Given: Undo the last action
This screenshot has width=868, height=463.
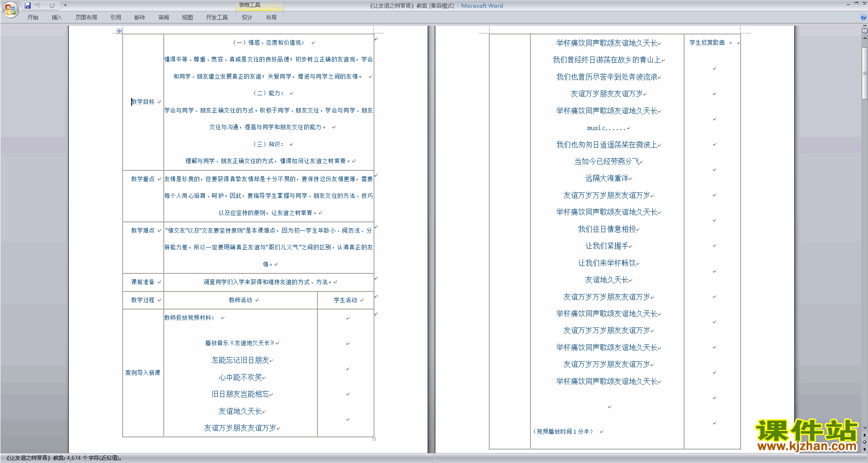Looking at the screenshot, I should (38, 5).
